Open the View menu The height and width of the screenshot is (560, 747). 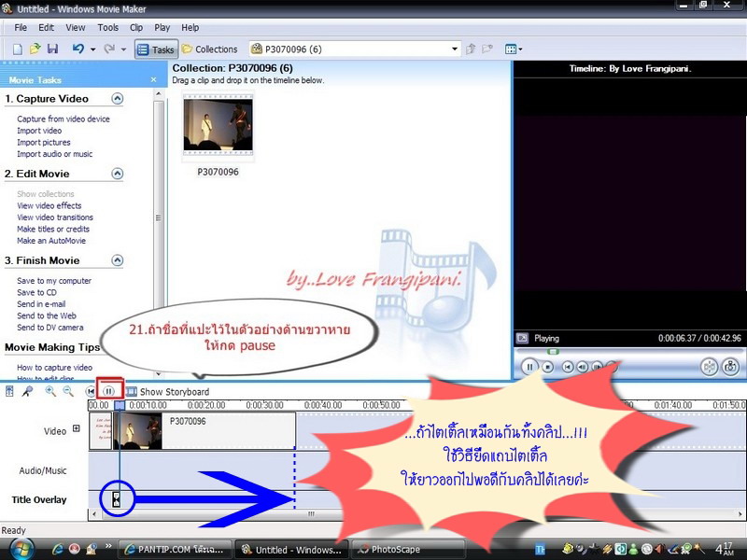[76, 28]
